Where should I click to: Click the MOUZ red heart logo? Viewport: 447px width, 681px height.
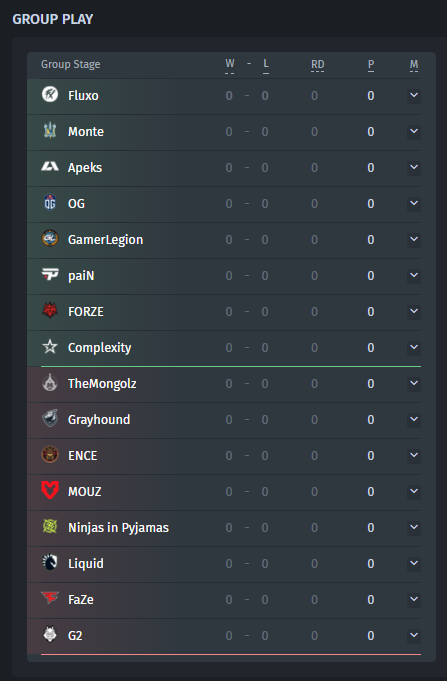[50, 490]
